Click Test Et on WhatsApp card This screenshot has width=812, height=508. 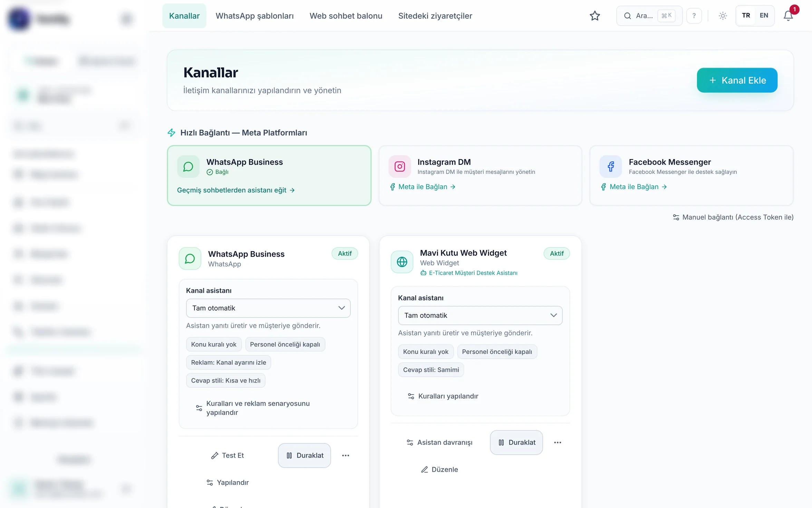pos(227,455)
